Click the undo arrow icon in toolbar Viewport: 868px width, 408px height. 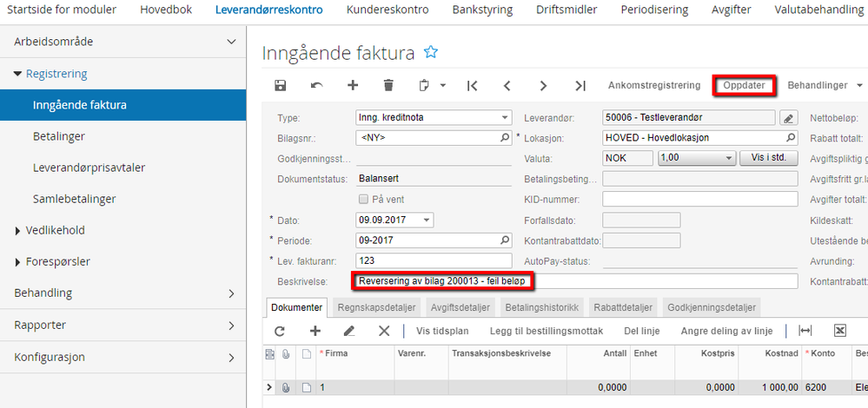tap(316, 85)
